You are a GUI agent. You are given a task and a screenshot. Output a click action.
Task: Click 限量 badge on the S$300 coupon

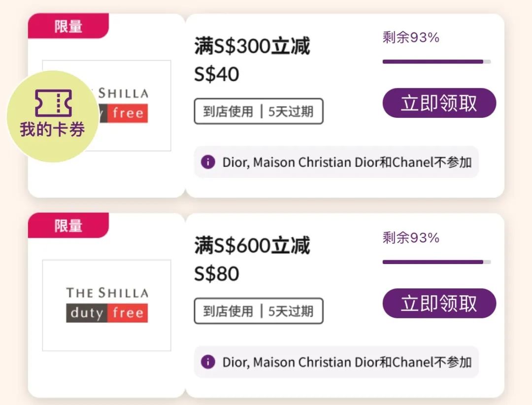(x=68, y=26)
